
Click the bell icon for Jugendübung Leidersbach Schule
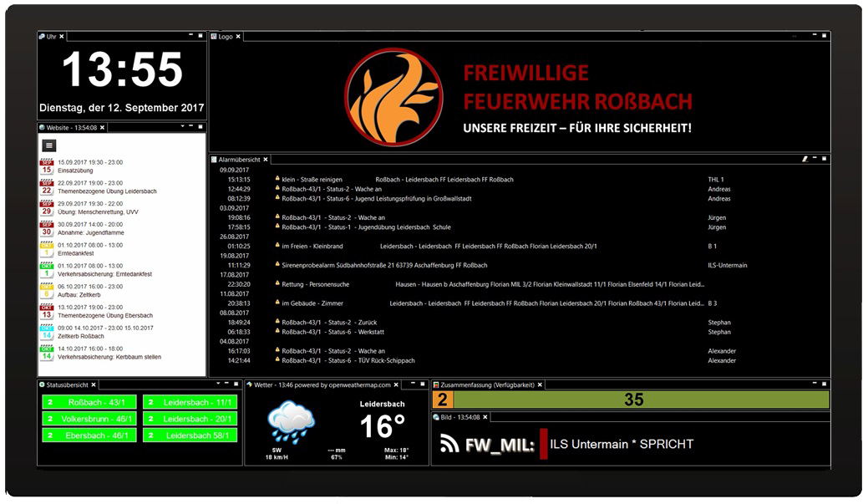pos(277,227)
